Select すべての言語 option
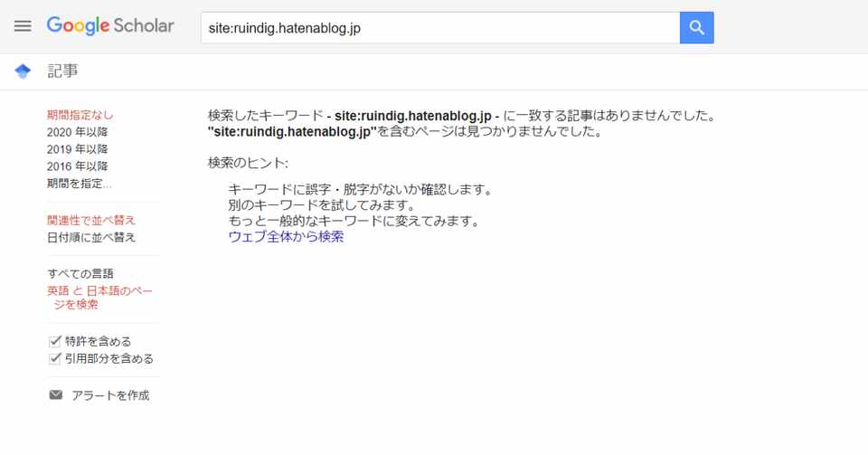 [80, 273]
